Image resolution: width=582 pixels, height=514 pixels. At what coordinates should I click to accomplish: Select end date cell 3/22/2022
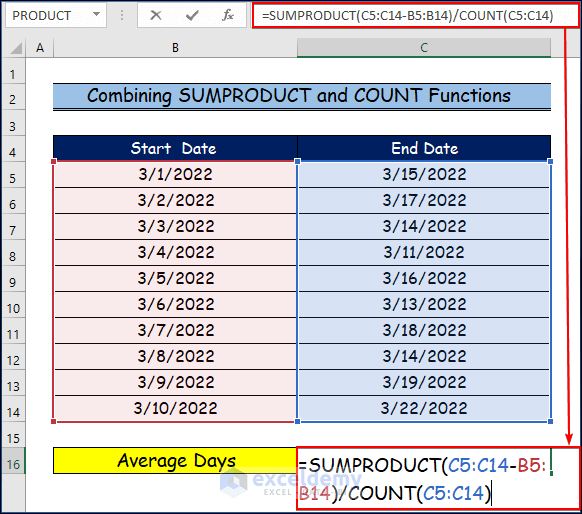click(424, 408)
